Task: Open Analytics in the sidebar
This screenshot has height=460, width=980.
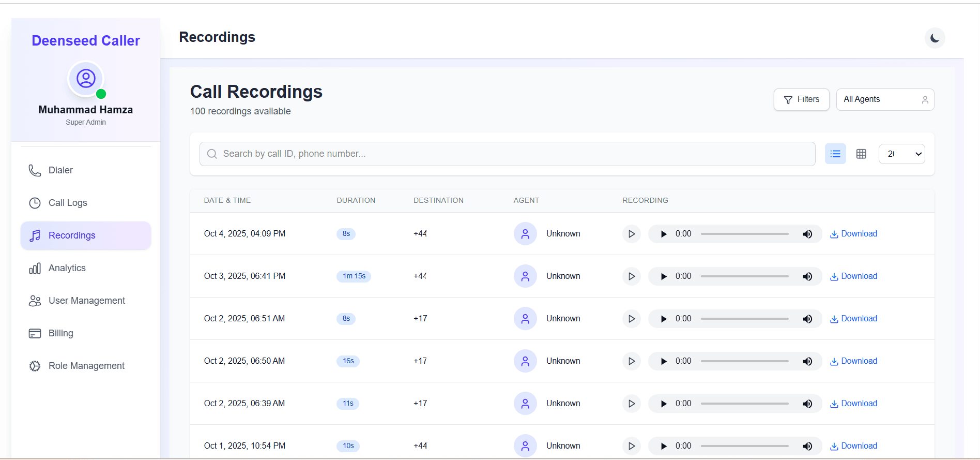Action: [x=86, y=268]
